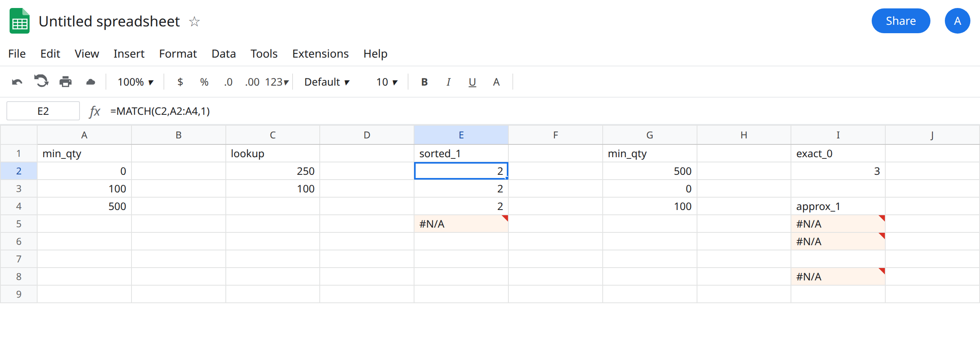Select cell with sorted_1 text
Viewport: 980px width, 344px height.
click(x=461, y=153)
